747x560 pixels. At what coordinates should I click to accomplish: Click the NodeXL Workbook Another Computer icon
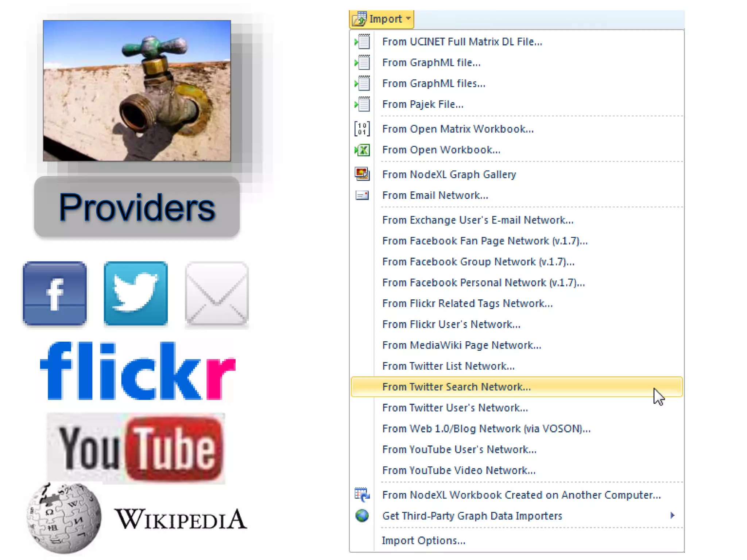click(x=362, y=495)
